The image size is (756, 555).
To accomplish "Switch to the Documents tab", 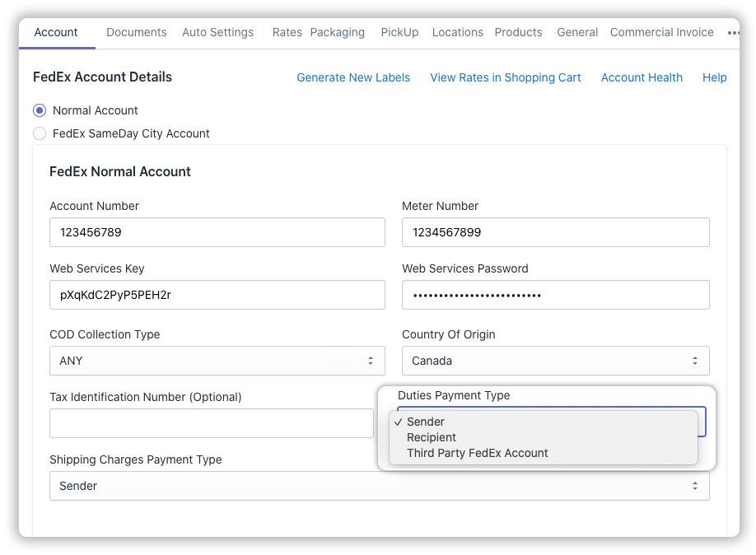I will (x=137, y=32).
